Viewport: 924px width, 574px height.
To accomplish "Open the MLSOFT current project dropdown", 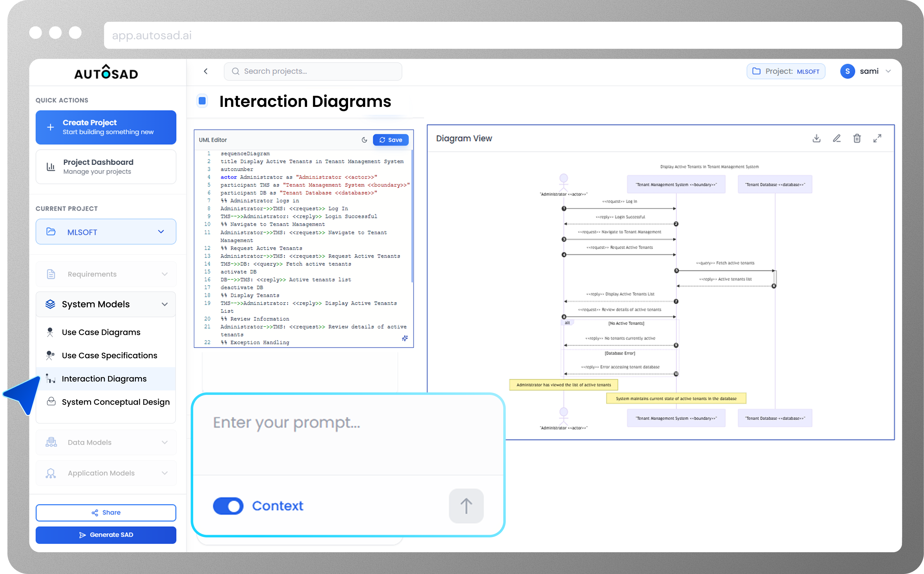I will pos(106,232).
